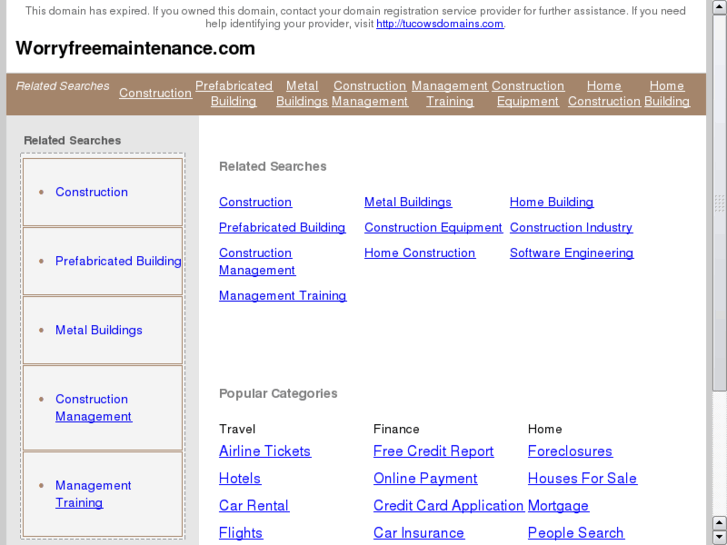Click the scrollbar up arrow at top

click(719, 7)
